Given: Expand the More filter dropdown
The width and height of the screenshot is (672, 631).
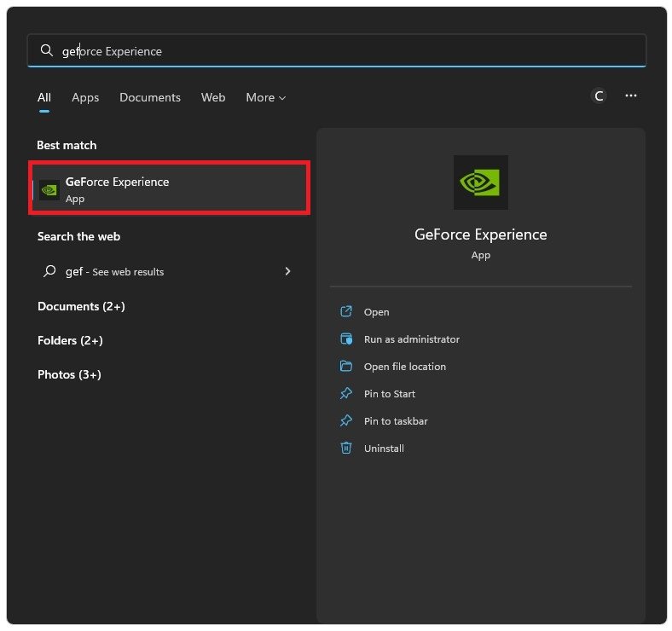Looking at the screenshot, I should (x=265, y=98).
